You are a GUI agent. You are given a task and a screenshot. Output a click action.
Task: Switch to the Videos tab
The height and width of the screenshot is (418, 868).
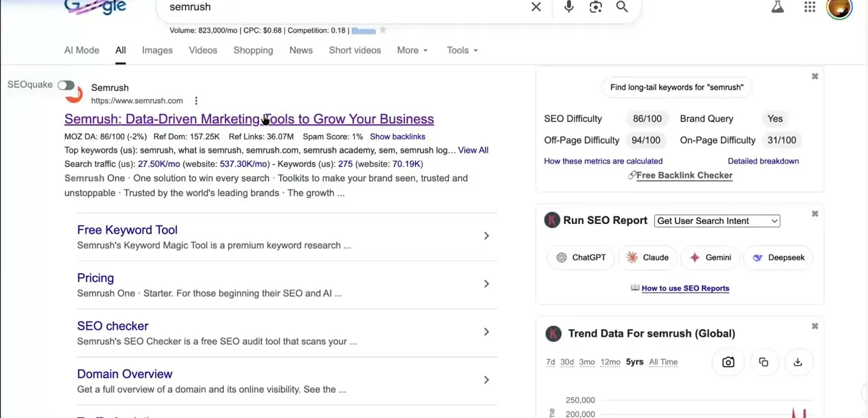(203, 50)
